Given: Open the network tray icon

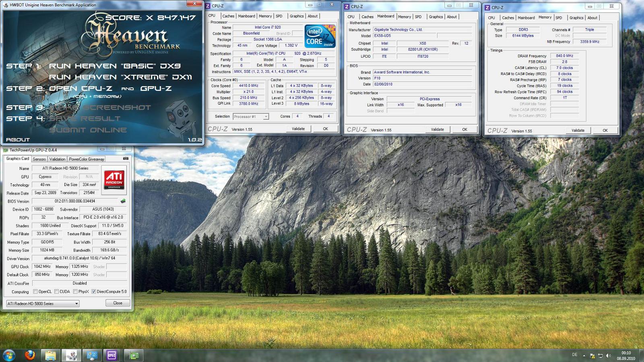Looking at the screenshot, I should click(600, 356).
